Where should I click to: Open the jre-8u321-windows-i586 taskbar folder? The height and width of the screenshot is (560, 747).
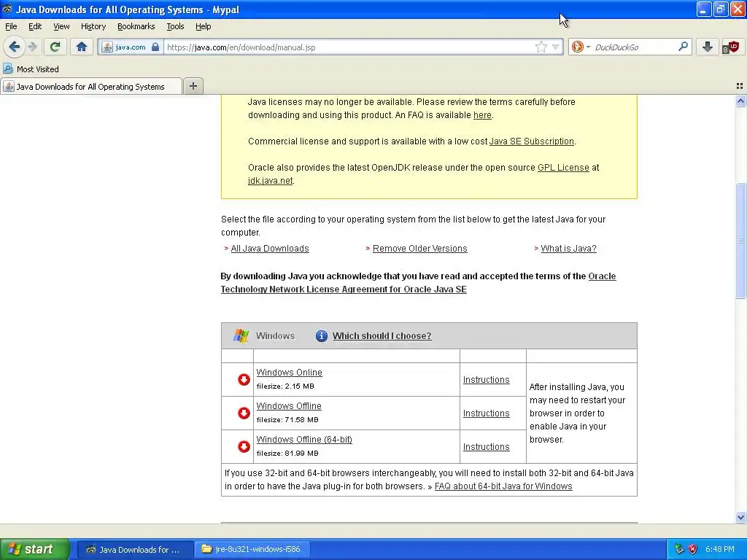click(253, 550)
